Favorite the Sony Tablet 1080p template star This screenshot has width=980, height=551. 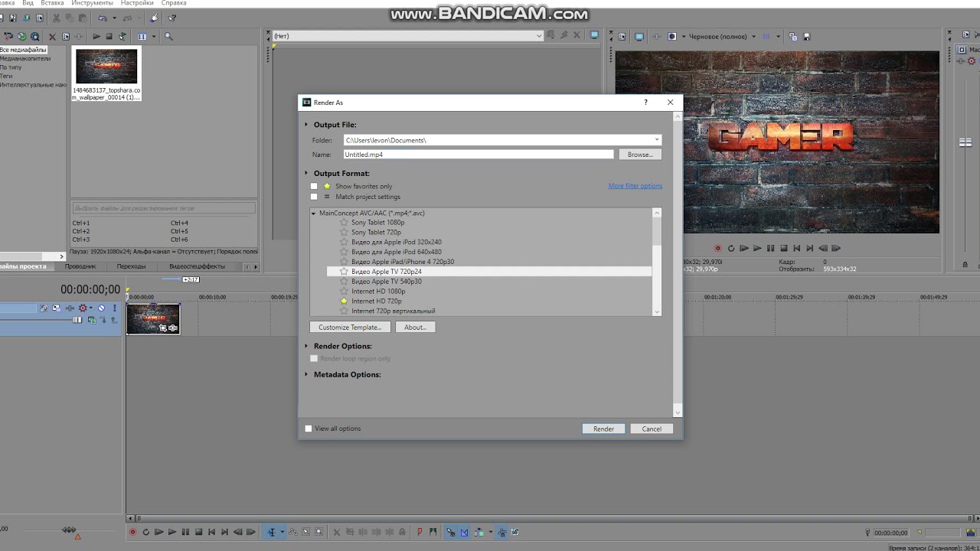point(344,223)
